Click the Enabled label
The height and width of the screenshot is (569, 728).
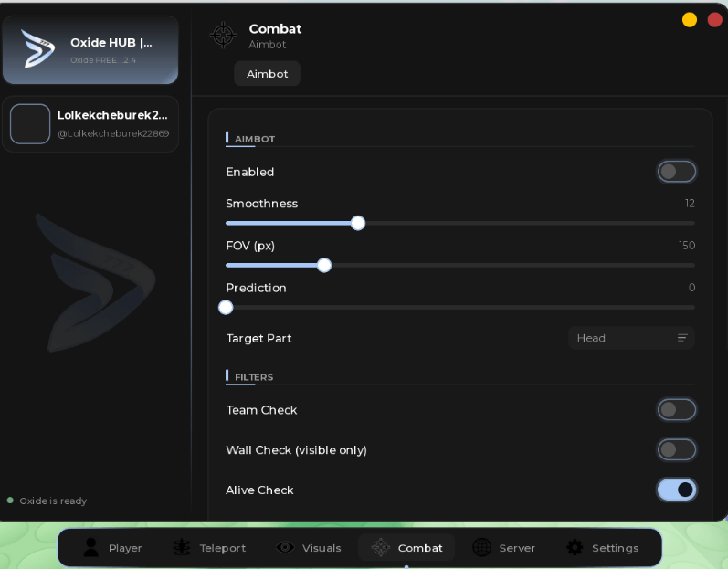(249, 172)
